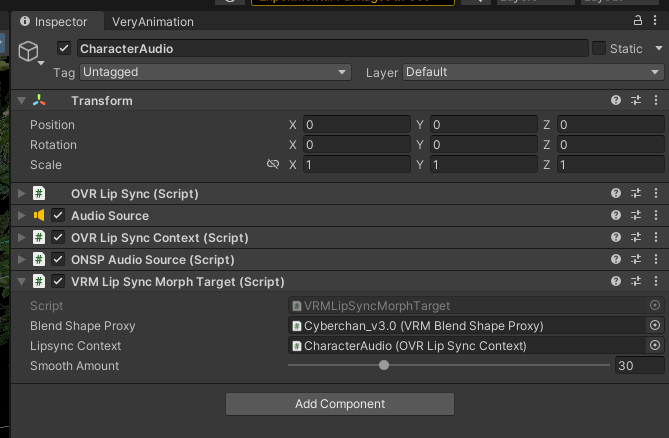The width and height of the screenshot is (669, 438).
Task: Open OVR Lip Sync Context more options
Action: [x=656, y=237]
